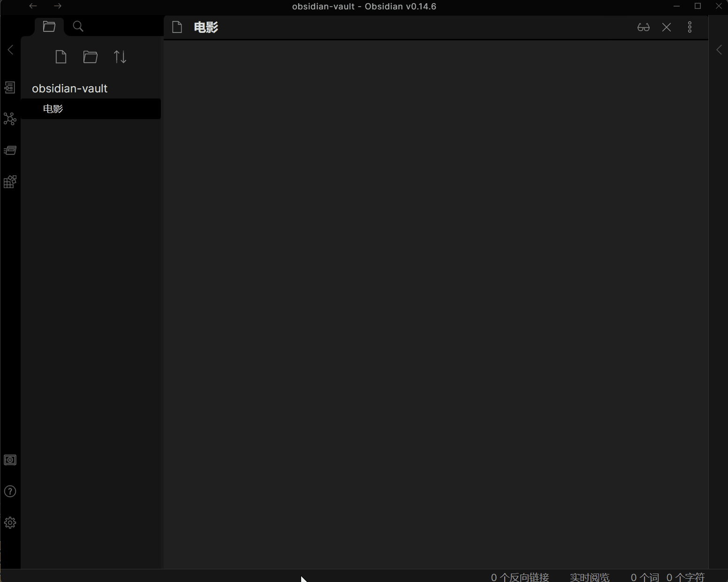Image resolution: width=728 pixels, height=582 pixels.
Task: Open the vault switcher icon
Action: click(x=10, y=460)
